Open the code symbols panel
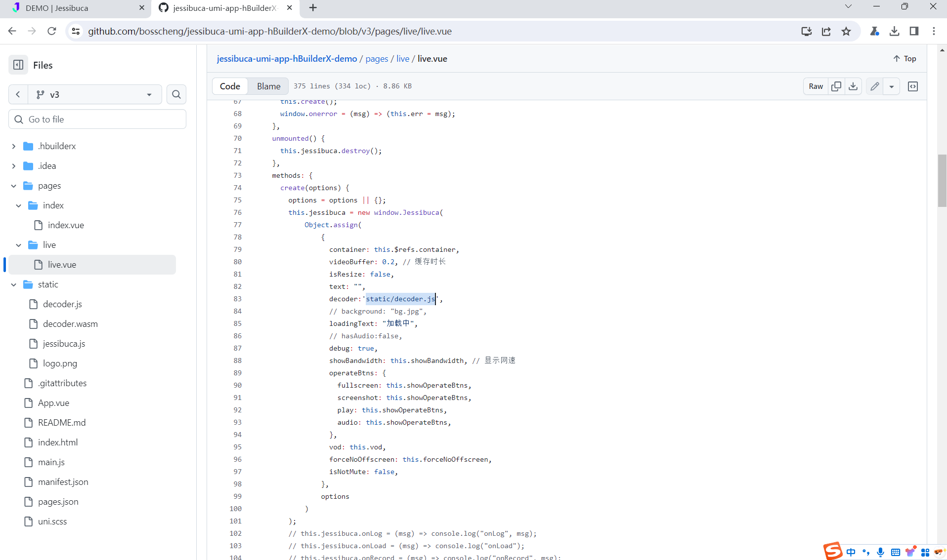The width and height of the screenshot is (947, 560). pos(913,86)
